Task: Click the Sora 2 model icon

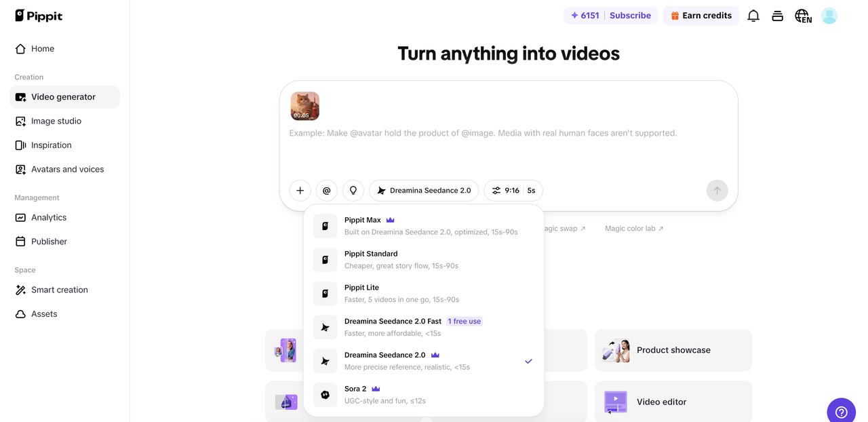Action: 325,395
